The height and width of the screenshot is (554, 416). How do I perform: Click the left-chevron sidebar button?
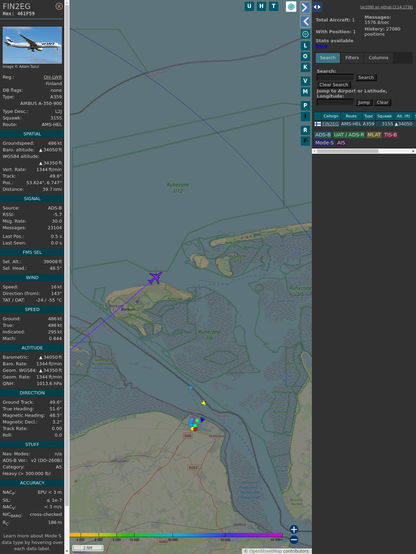click(305, 22)
